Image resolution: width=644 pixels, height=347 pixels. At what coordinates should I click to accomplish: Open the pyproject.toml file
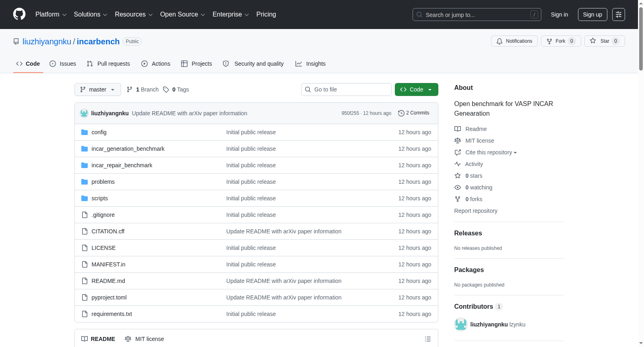coord(109,297)
